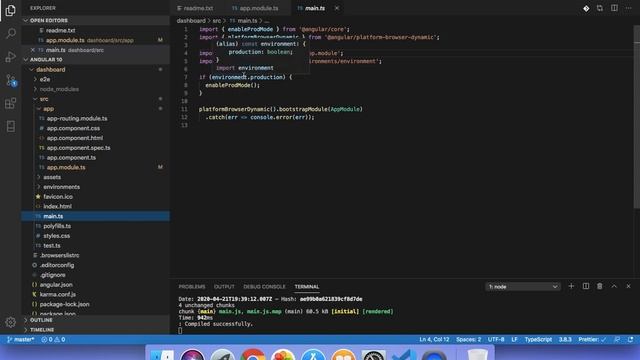640x360 pixels.
Task: Select terminal instance dropdown '1: node'
Action: point(523,287)
